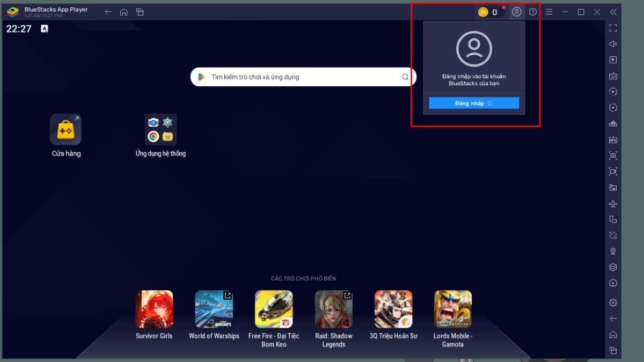Screen dimensions: 644x362
Task: Open settings gear in sidebar
Action: (x=613, y=303)
